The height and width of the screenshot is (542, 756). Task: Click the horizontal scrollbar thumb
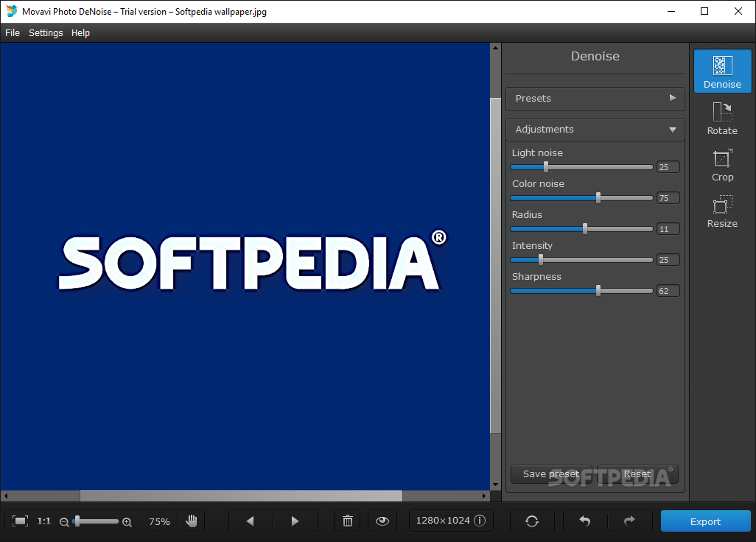click(241, 496)
